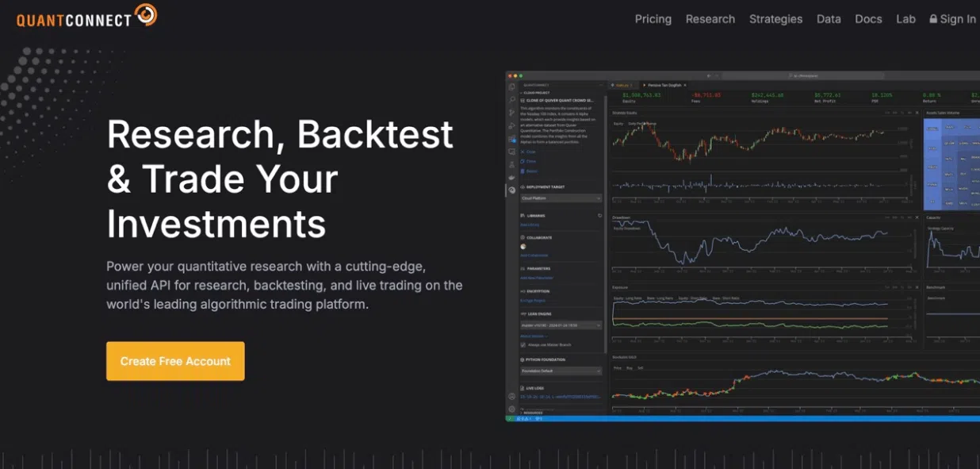This screenshot has width=980, height=469.
Task: Expand Strategy Equity using its fullscreen icon
Action: 908,112
